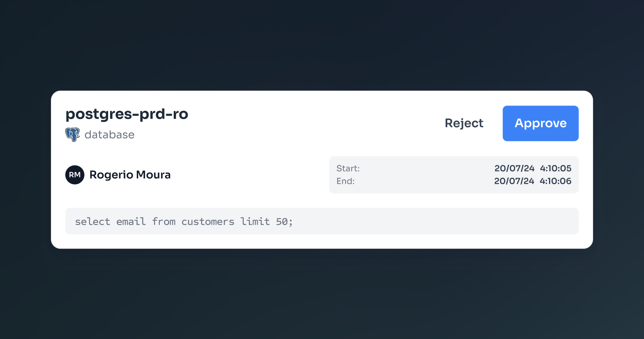Select the name Rogerio Moura
644x339 pixels.
click(x=130, y=175)
